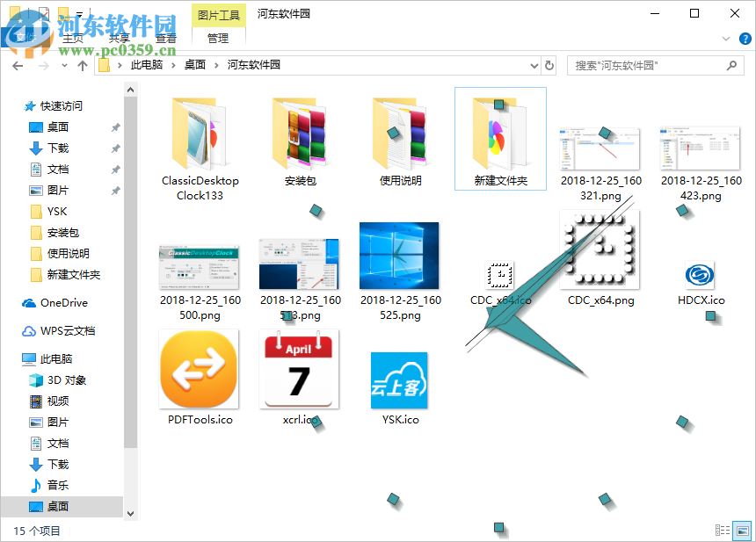756x542 pixels.
Task: Navigate back with the back arrow
Action: [x=18, y=65]
